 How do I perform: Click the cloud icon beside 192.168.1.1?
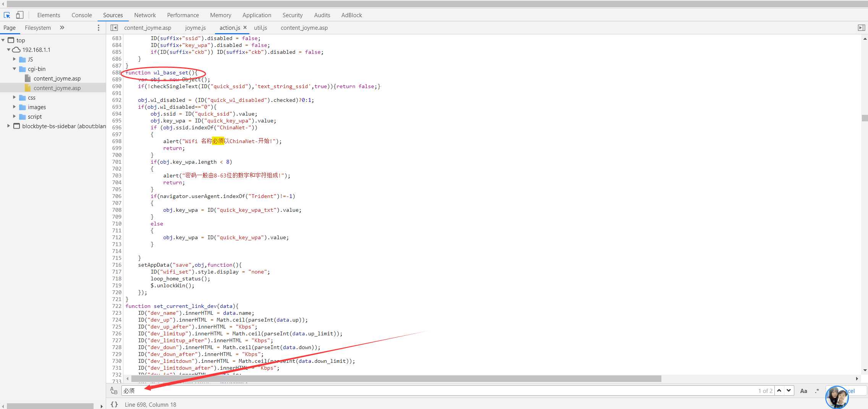pyautogui.click(x=16, y=50)
